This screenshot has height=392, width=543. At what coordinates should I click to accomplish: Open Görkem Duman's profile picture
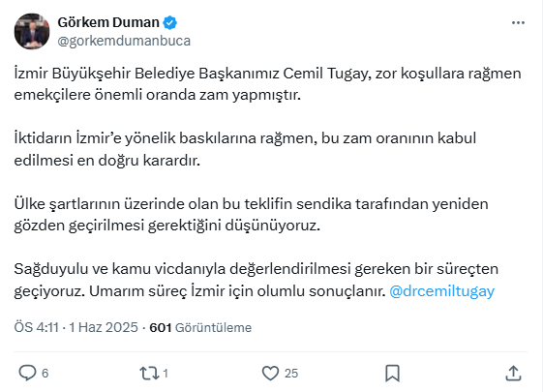pos(32,31)
